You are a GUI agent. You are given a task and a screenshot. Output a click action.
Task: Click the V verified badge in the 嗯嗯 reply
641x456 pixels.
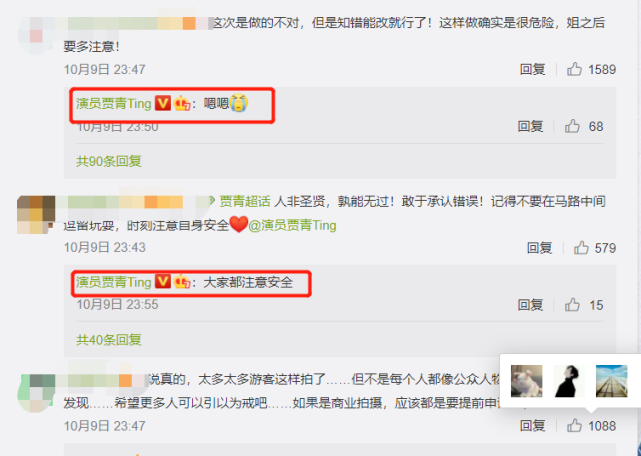pos(163,103)
